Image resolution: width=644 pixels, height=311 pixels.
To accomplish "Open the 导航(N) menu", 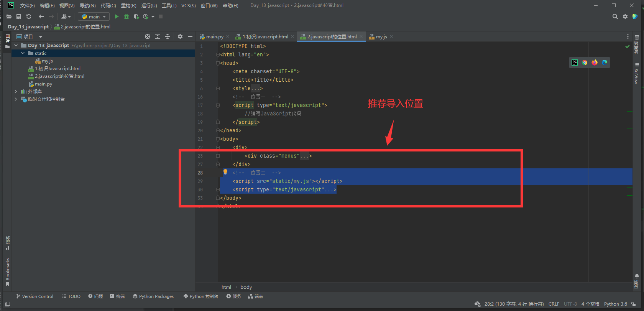I will pos(87,5).
